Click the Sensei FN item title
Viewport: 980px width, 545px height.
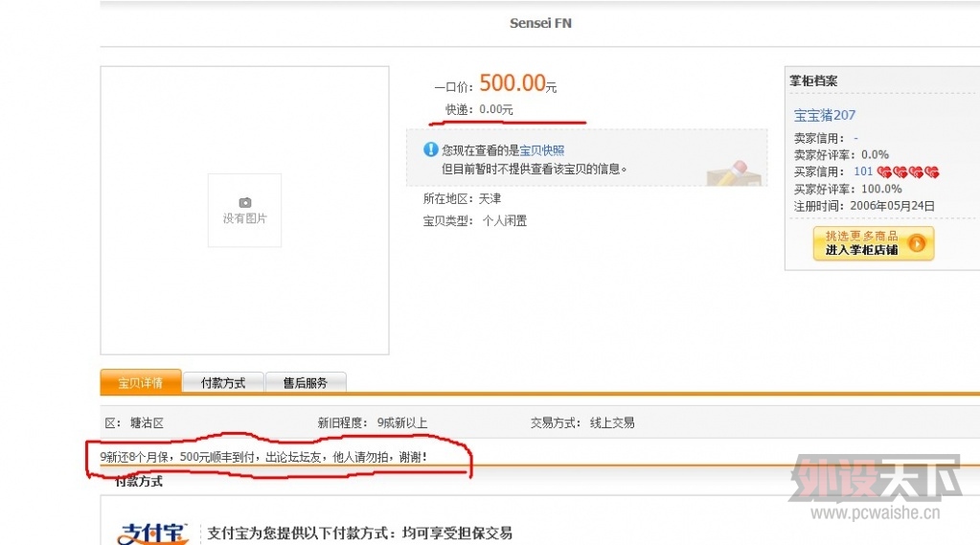coord(540,23)
